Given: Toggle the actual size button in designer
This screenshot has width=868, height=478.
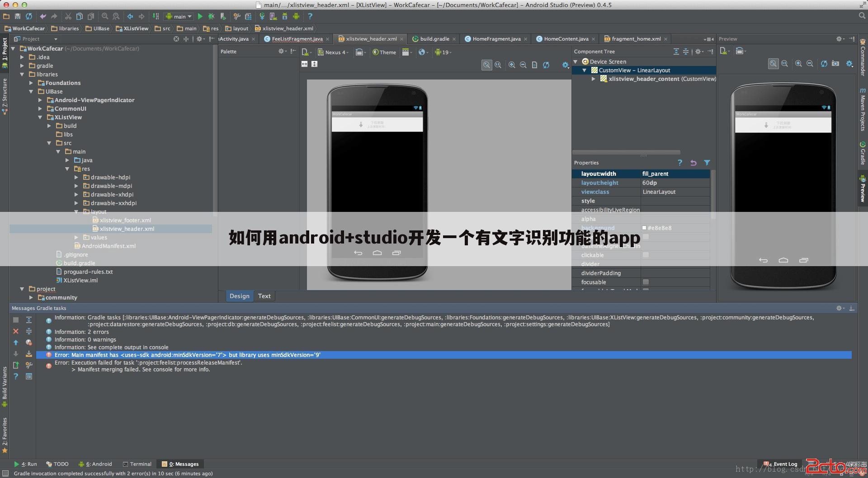Looking at the screenshot, I should pyautogui.click(x=498, y=65).
